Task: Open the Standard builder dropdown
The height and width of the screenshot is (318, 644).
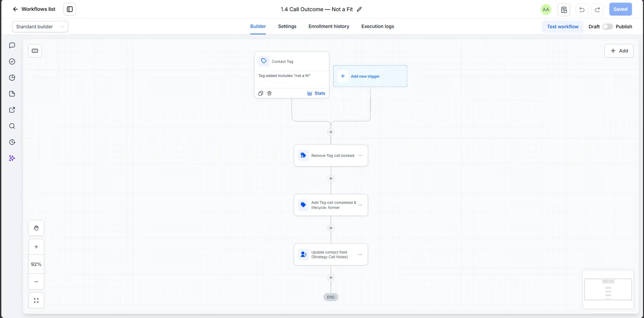Action: (x=40, y=27)
